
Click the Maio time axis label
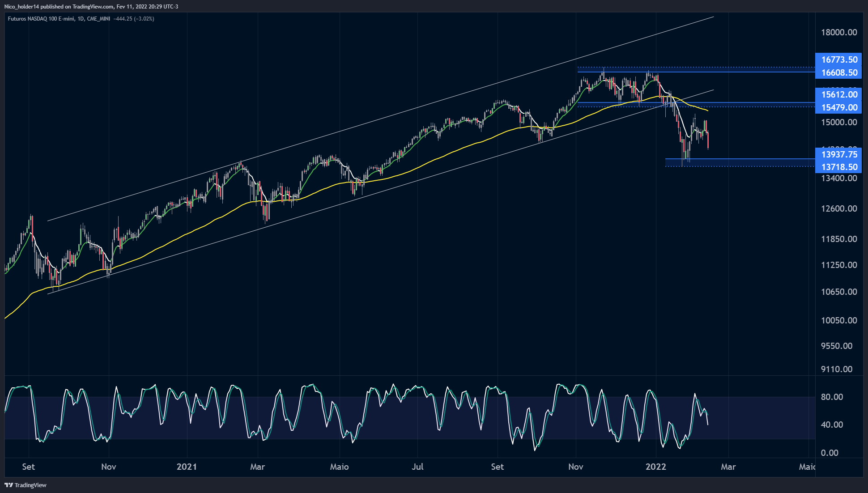[339, 467]
